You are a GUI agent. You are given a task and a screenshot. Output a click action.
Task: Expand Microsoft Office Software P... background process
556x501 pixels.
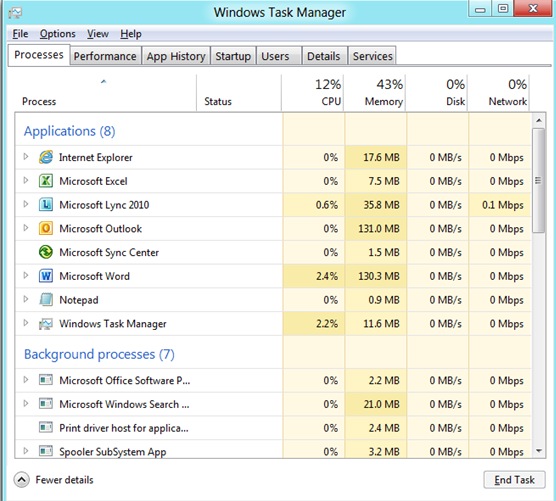pyautogui.click(x=26, y=379)
